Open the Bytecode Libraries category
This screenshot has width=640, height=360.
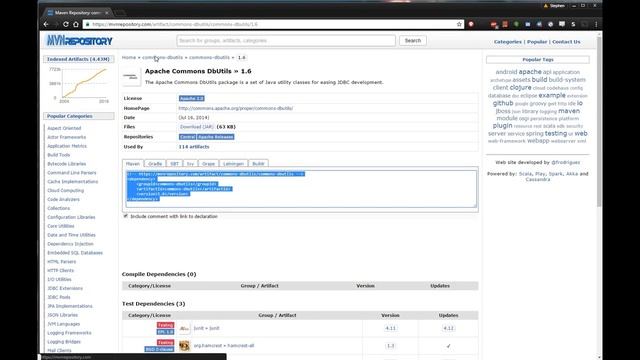tap(67, 164)
